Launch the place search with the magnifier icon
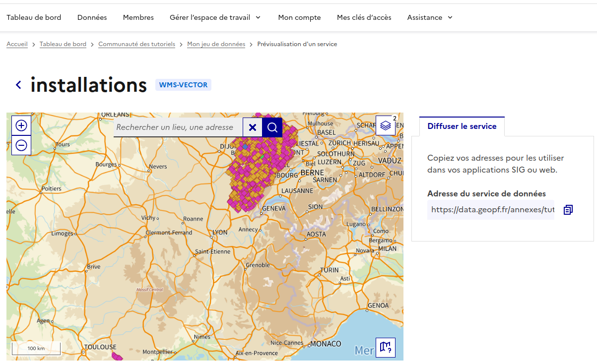The image size is (597, 364). pyautogui.click(x=272, y=127)
